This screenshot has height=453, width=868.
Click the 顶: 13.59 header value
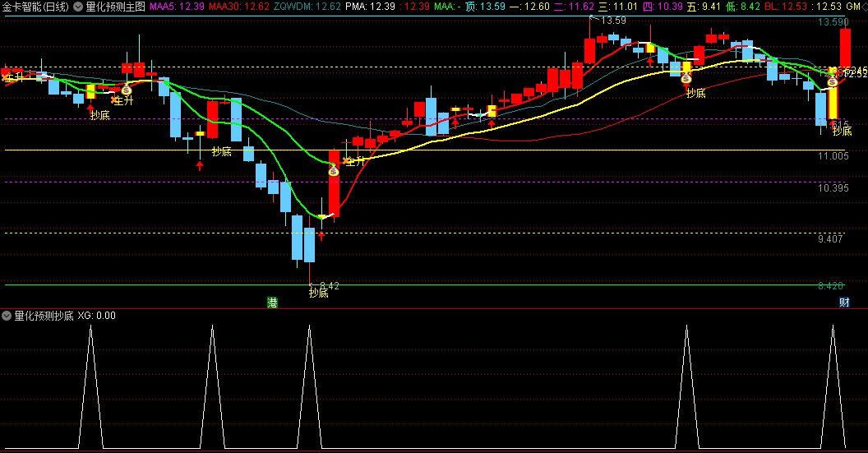[485, 7]
